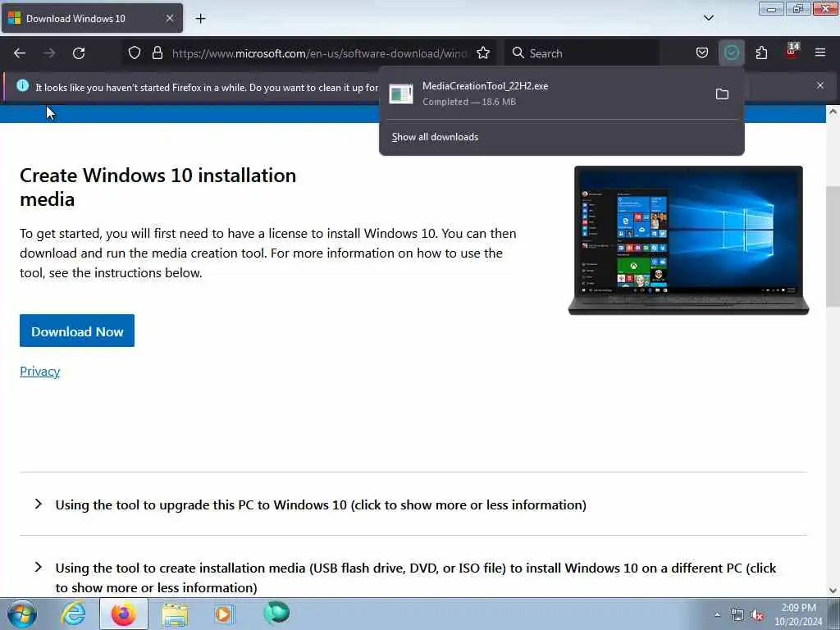Open Windows Explorer from the taskbar
This screenshot has height=630, width=840.
tap(176, 614)
